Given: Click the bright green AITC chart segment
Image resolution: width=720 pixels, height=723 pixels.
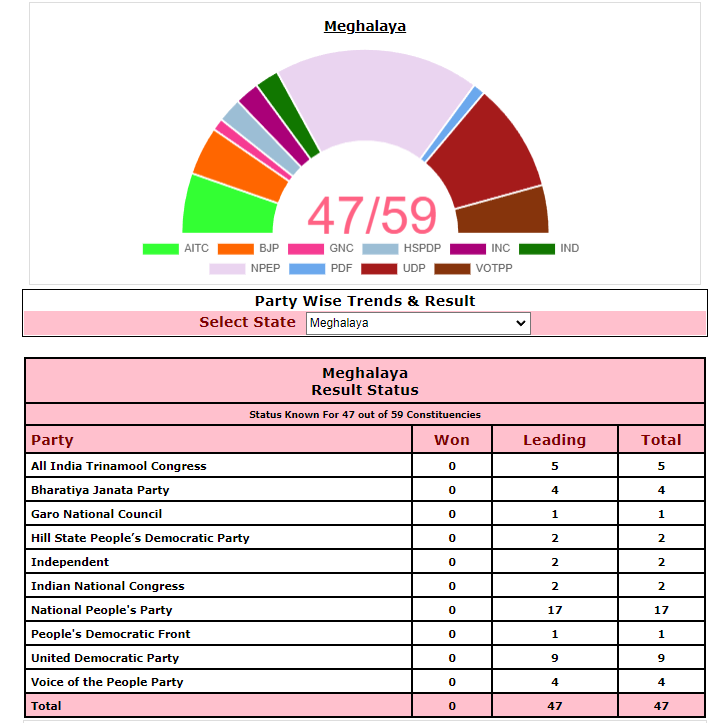Looking at the screenshot, I should point(225,205).
